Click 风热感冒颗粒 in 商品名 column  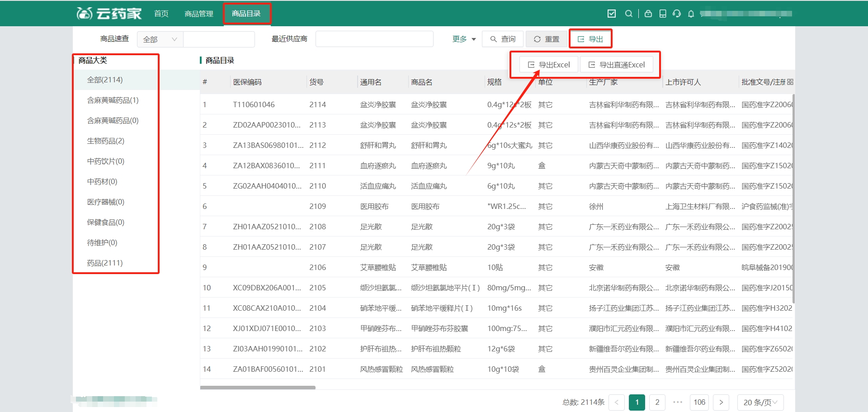tap(432, 369)
